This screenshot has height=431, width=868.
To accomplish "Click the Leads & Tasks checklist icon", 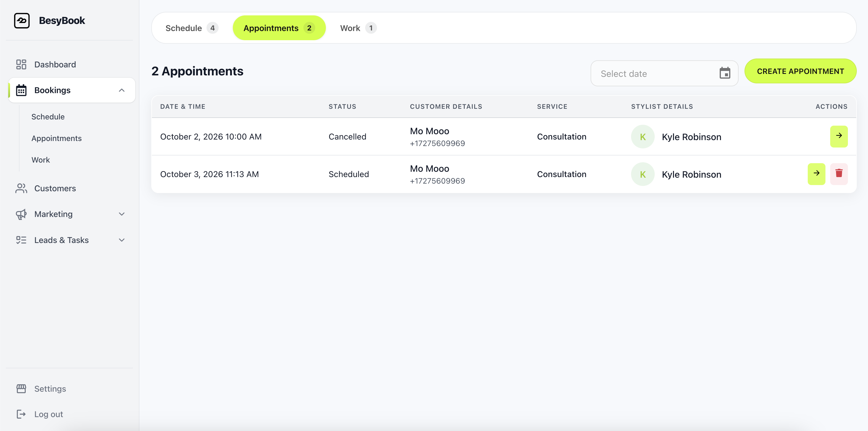I will [21, 240].
